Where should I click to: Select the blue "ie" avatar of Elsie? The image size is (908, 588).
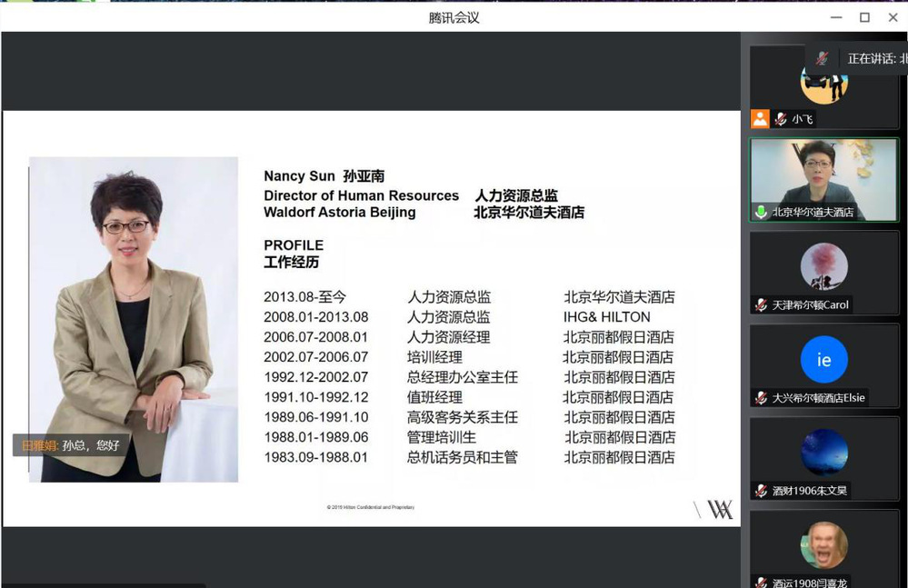tap(823, 360)
